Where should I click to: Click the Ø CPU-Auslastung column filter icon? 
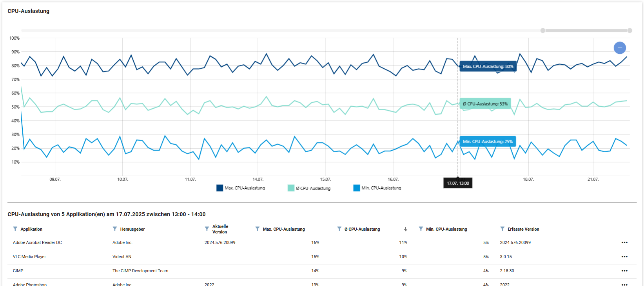[339, 229]
